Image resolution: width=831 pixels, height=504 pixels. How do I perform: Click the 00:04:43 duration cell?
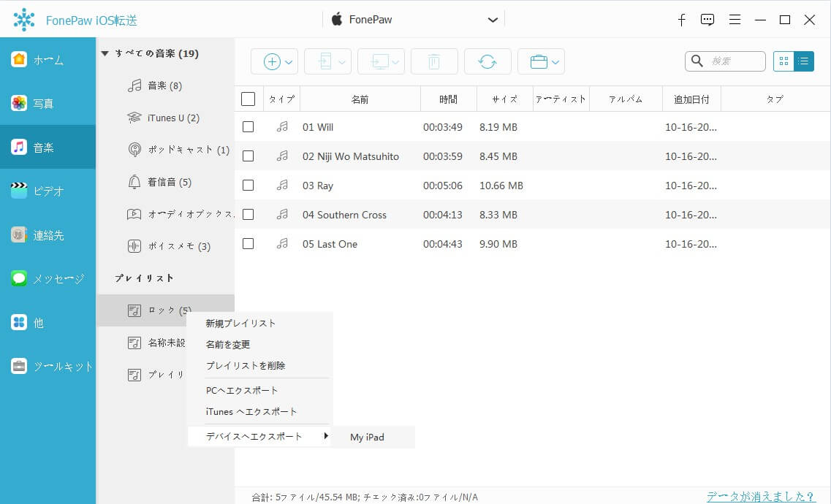pyautogui.click(x=442, y=244)
